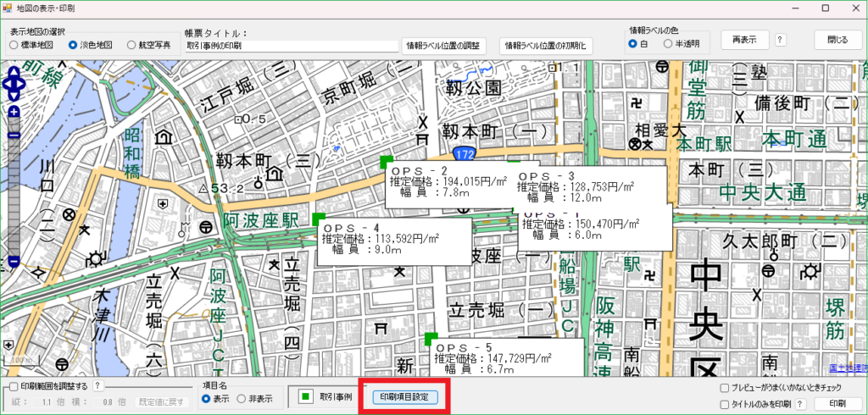Click the 帳票タイトル text field
This screenshot has width=868, height=415.
(291, 46)
